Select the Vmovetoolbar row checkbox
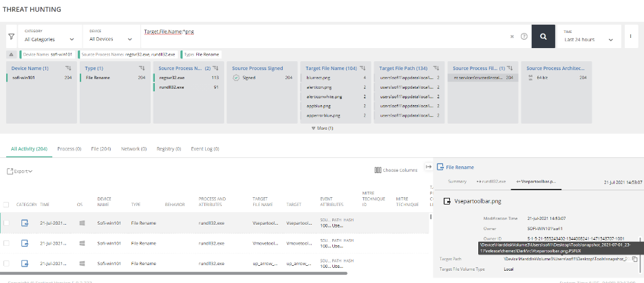The width and height of the screenshot is (644, 283). [x=6, y=243]
